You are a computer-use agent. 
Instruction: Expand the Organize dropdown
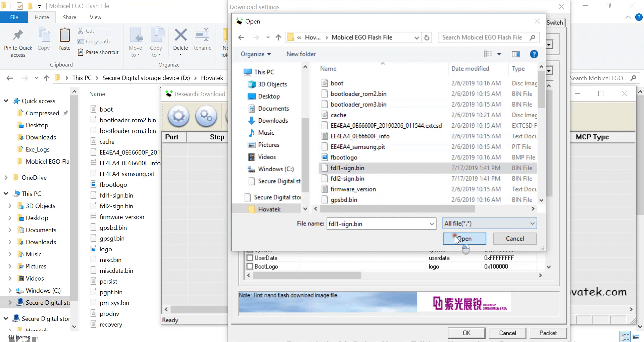coord(255,54)
